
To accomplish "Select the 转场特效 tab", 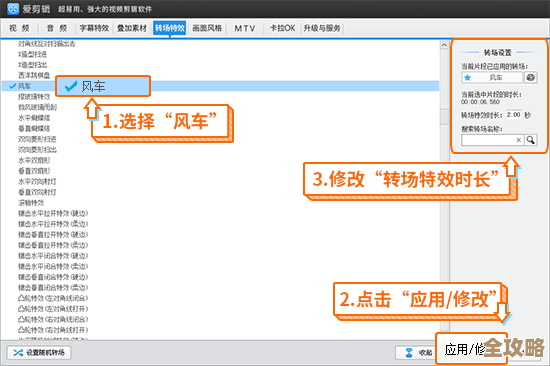I will (170, 28).
